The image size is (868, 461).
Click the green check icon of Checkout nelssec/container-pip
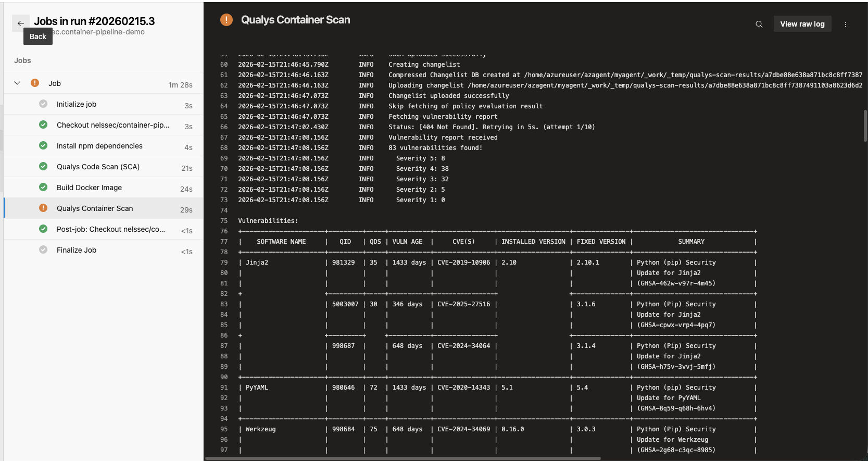(x=43, y=124)
